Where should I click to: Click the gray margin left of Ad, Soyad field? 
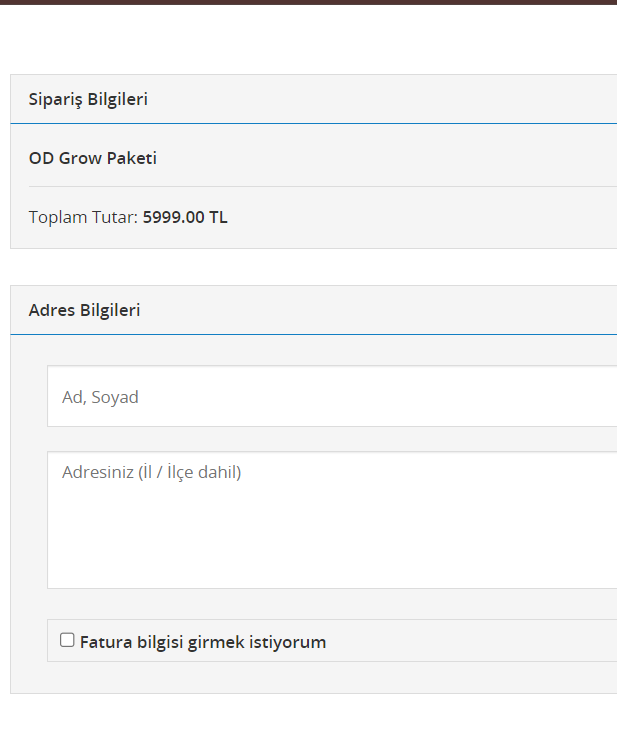28,397
